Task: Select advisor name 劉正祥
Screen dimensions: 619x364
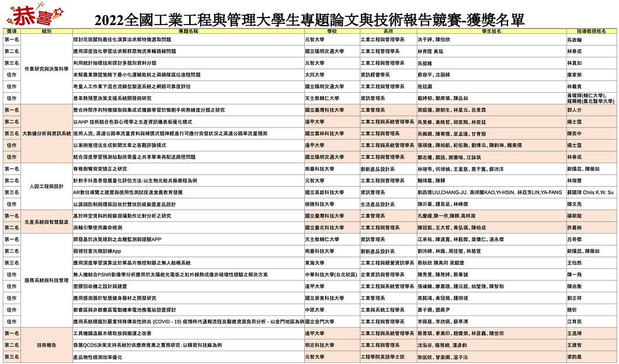Action: tap(575, 298)
